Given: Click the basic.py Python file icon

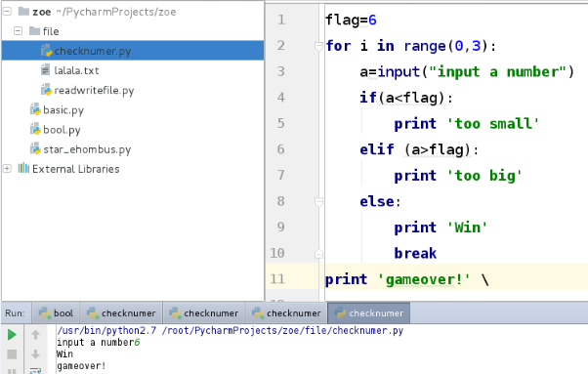Looking at the screenshot, I should (35, 109).
